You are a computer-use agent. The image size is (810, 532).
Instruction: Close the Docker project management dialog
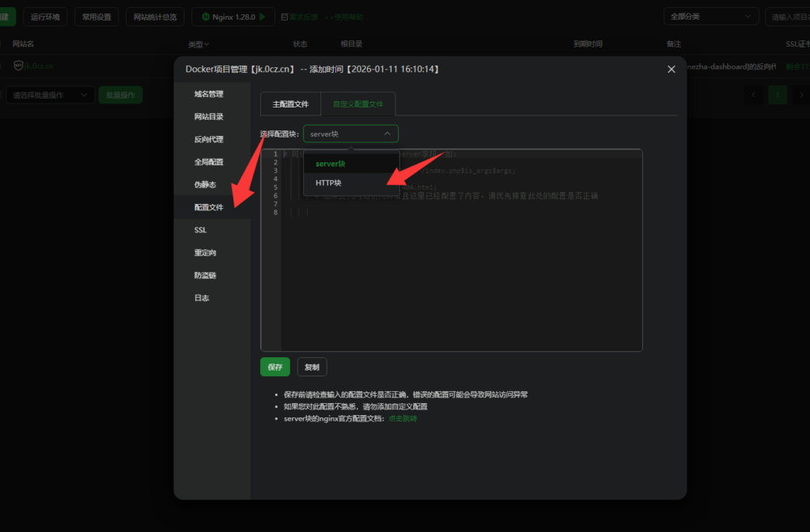pos(671,70)
